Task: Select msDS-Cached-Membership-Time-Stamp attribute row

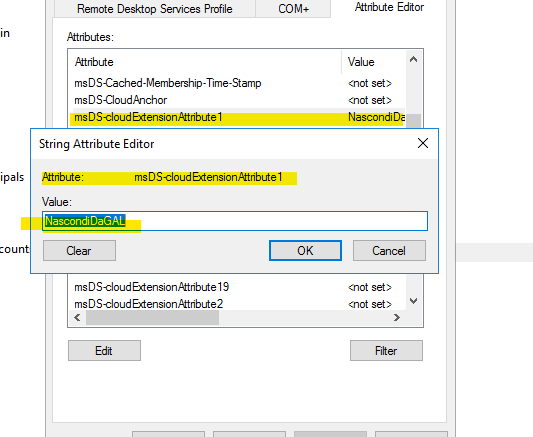Action: [237, 83]
